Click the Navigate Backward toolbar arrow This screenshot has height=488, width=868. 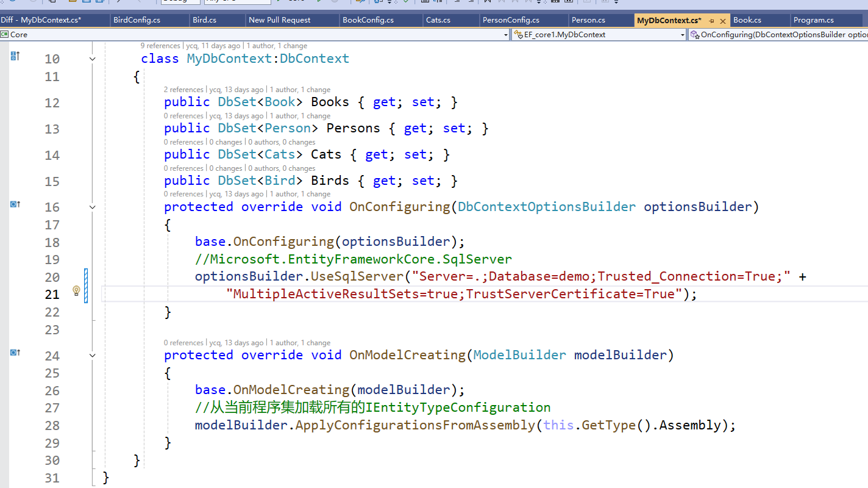(x=12, y=3)
